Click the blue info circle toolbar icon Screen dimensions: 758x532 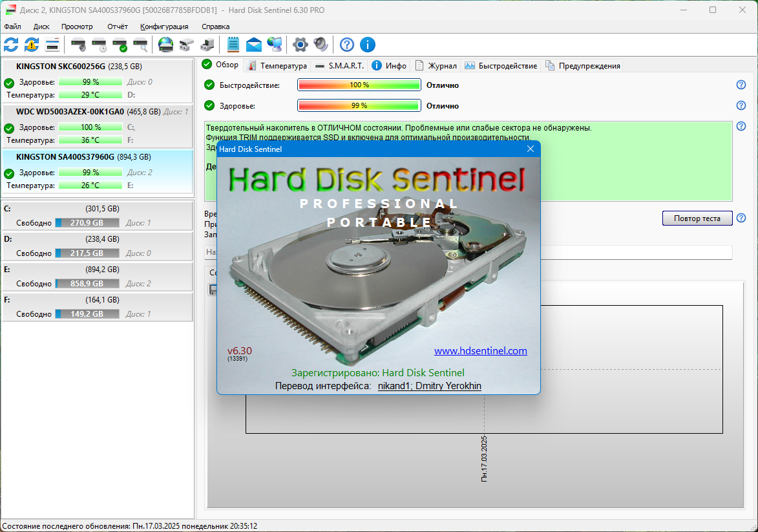pyautogui.click(x=368, y=45)
